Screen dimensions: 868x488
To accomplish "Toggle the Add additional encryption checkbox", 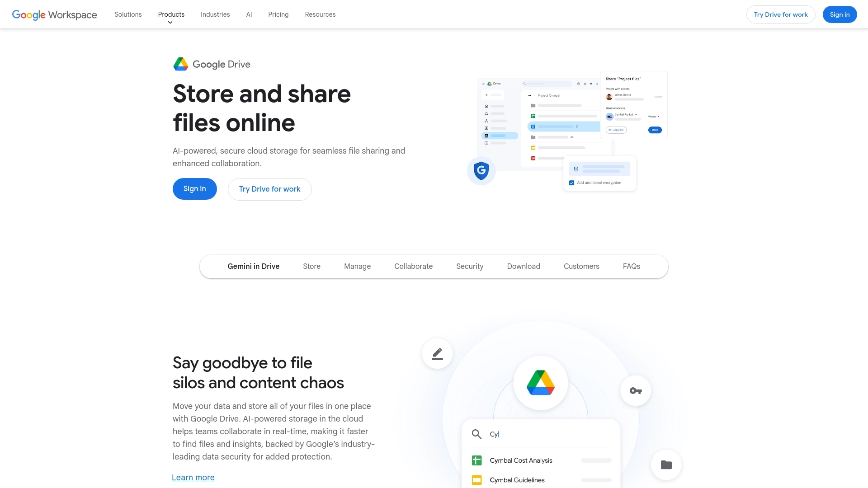I will coord(572,183).
